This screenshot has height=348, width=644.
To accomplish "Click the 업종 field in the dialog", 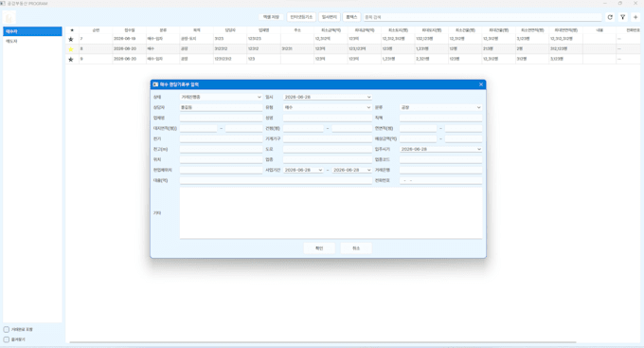I will click(x=328, y=159).
